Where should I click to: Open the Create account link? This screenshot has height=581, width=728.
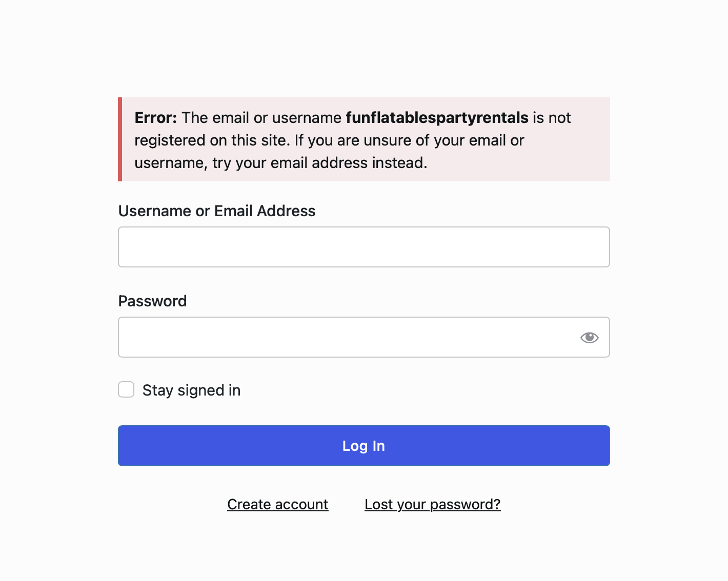click(x=277, y=505)
